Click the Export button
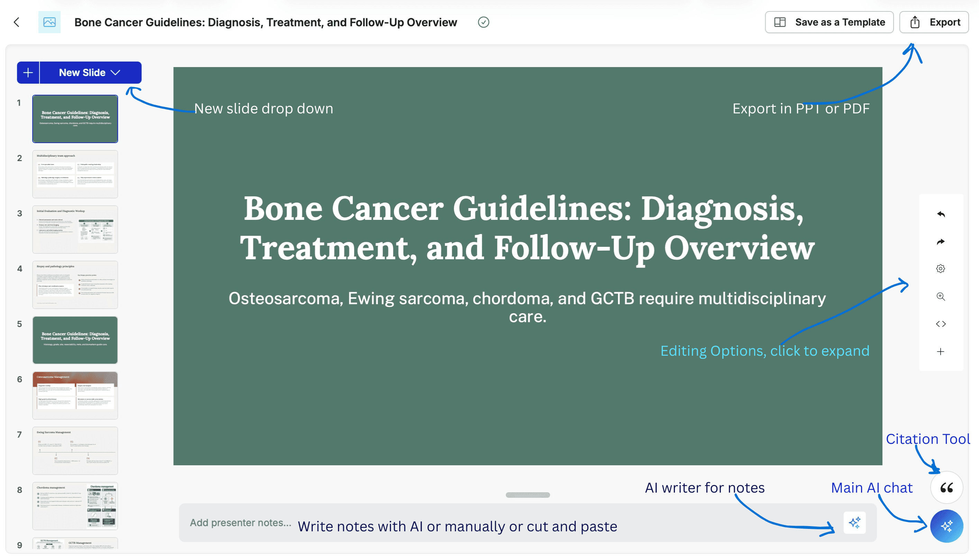The height and width of the screenshot is (560, 979). pyautogui.click(x=934, y=22)
